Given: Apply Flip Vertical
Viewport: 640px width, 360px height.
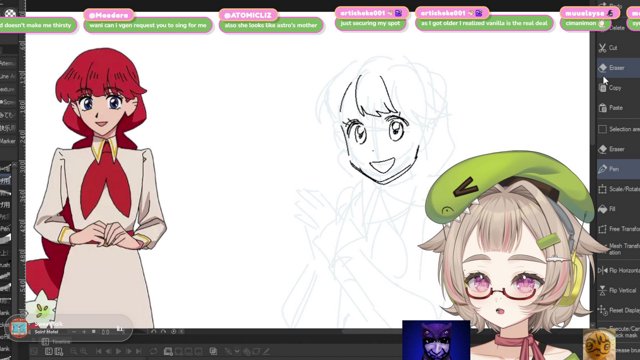Looking at the screenshot, I should coord(618,290).
